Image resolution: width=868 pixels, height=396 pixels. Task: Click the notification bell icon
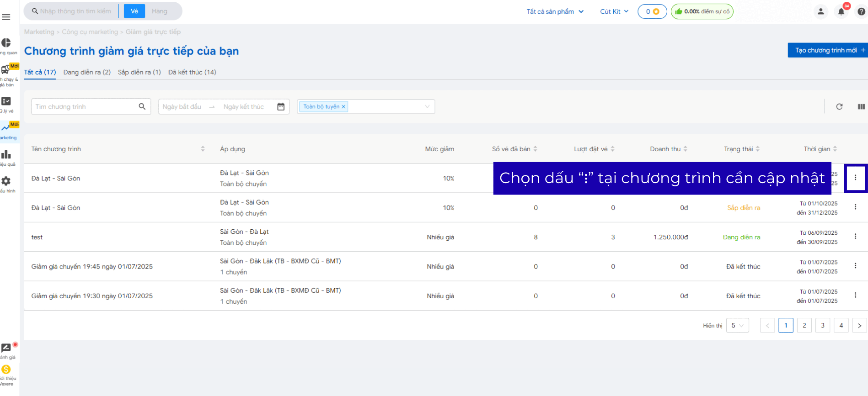(841, 12)
